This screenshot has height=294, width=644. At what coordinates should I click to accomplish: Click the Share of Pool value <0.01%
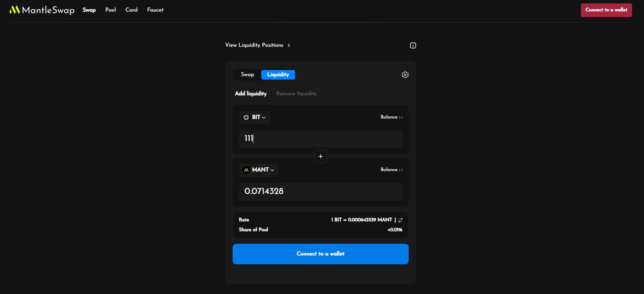point(395,230)
